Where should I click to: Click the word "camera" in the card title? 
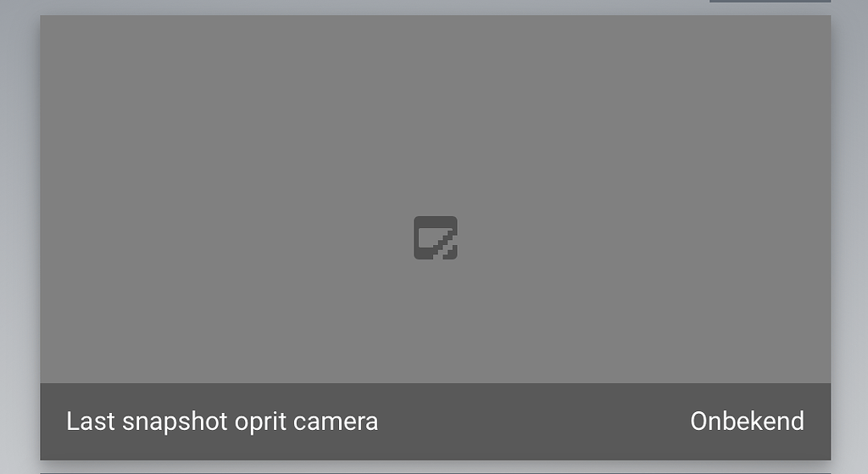point(336,422)
